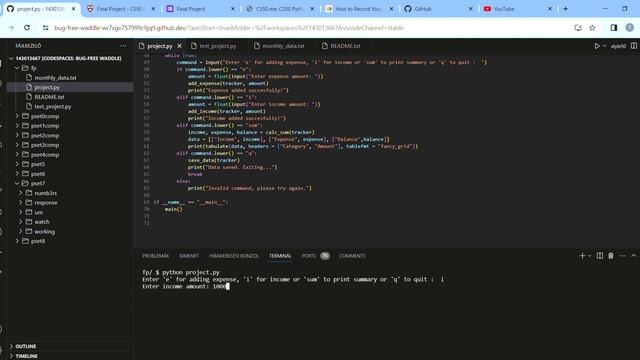Viewport: 640px width, 360px height.
Task: Run the Python file with play button
Action: tap(597, 46)
